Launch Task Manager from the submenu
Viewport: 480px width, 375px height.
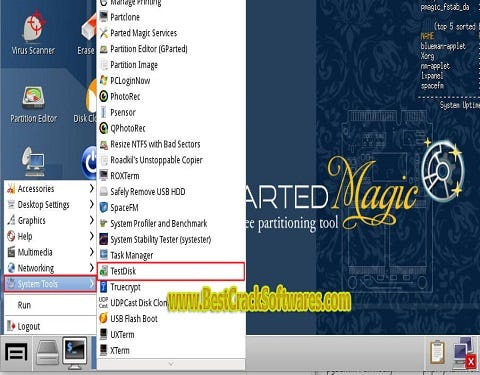pyautogui.click(x=171, y=255)
